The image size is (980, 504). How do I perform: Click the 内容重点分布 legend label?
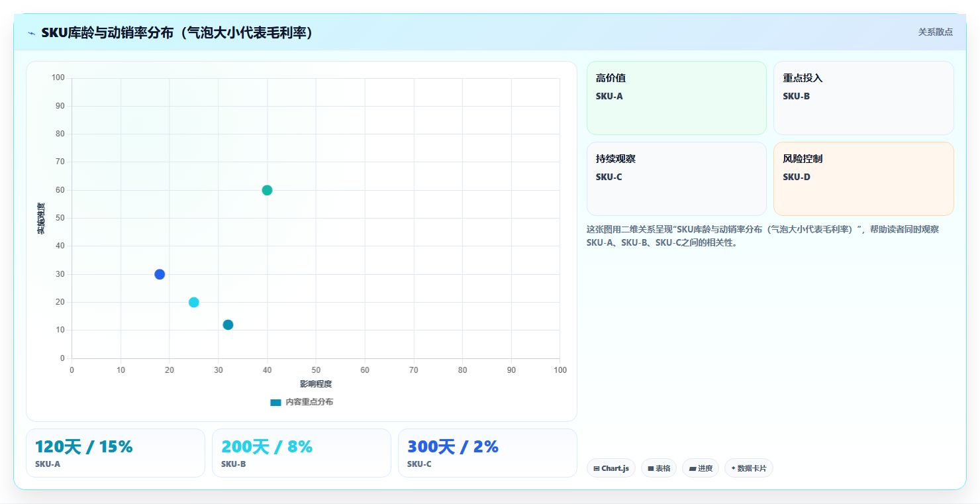click(309, 403)
